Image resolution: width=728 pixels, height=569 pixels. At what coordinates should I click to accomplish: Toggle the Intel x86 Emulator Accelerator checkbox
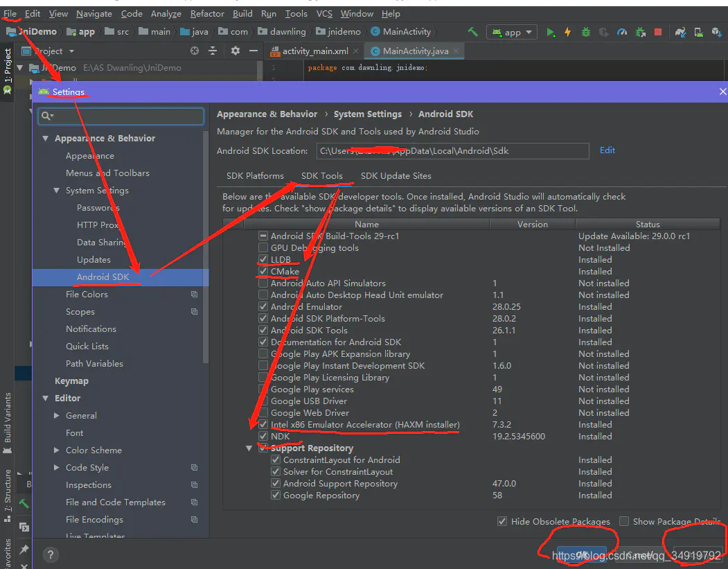coord(263,425)
